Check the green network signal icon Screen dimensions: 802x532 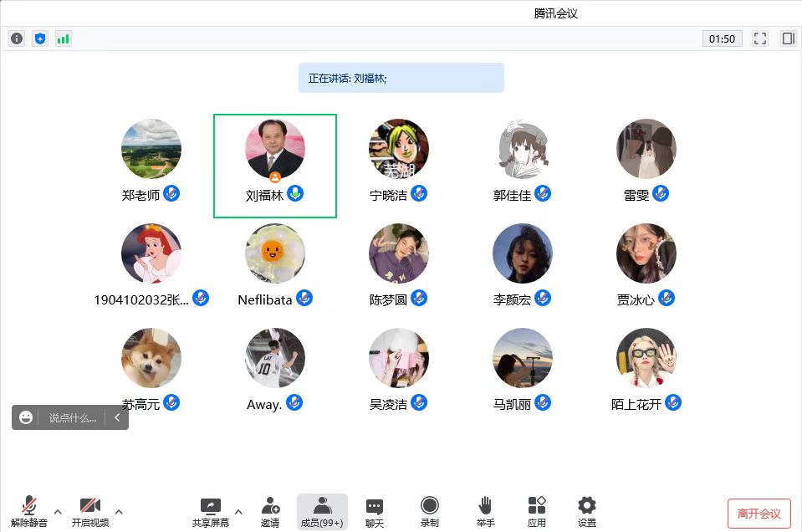click(x=64, y=38)
